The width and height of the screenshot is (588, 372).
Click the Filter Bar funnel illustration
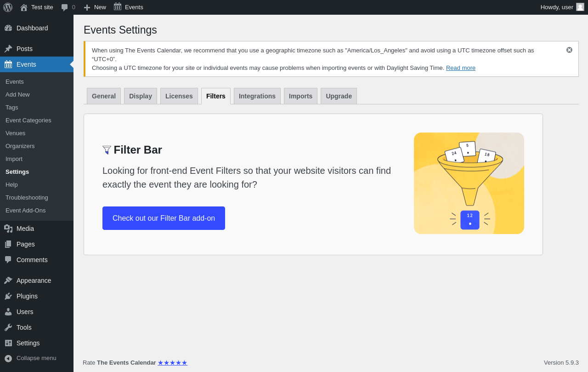click(469, 183)
